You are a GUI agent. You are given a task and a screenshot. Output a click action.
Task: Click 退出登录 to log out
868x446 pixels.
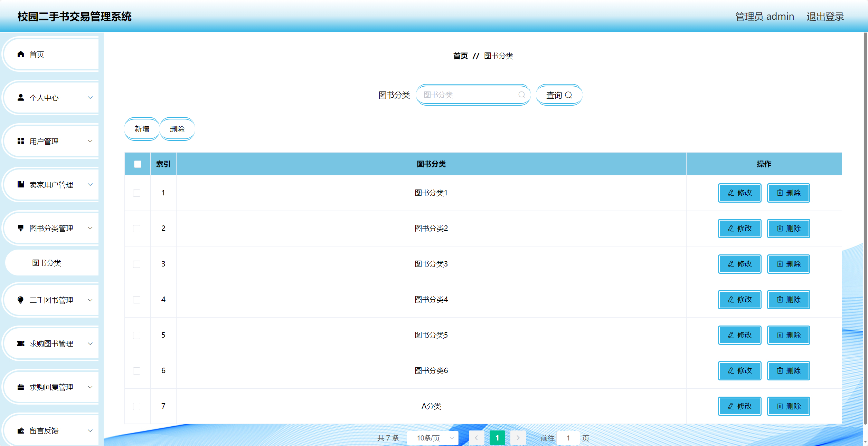coord(825,16)
